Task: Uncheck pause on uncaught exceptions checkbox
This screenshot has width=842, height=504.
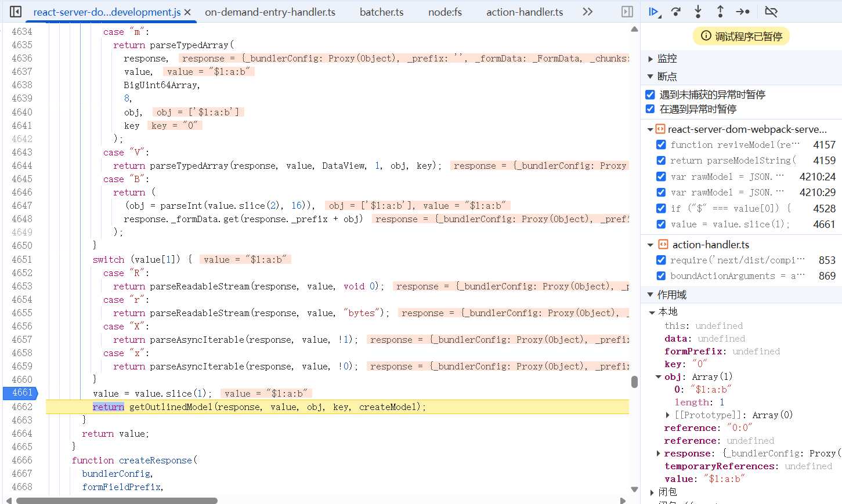Action: (x=650, y=95)
